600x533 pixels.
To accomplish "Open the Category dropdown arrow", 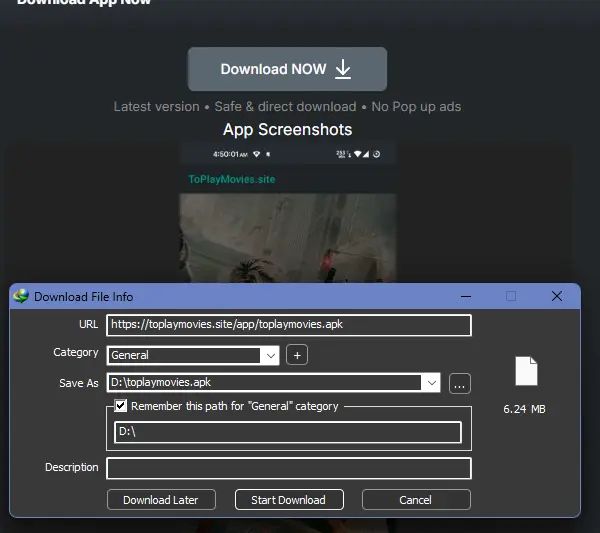I will pyautogui.click(x=271, y=355).
